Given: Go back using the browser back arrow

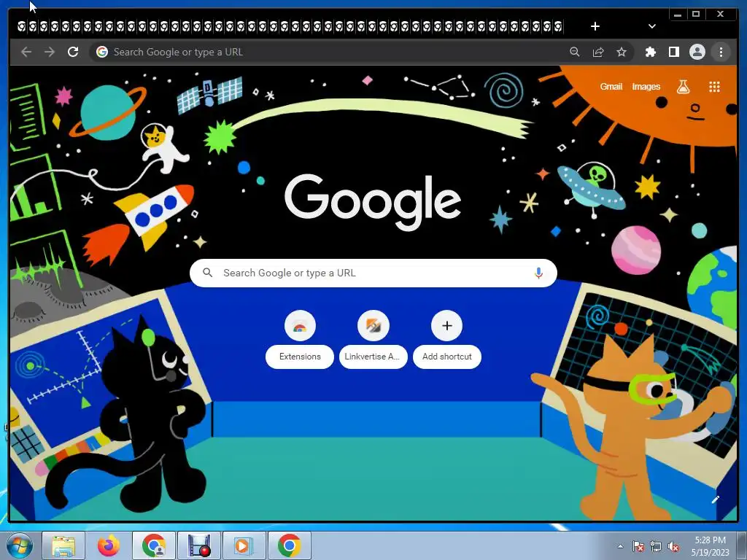Looking at the screenshot, I should tap(26, 52).
